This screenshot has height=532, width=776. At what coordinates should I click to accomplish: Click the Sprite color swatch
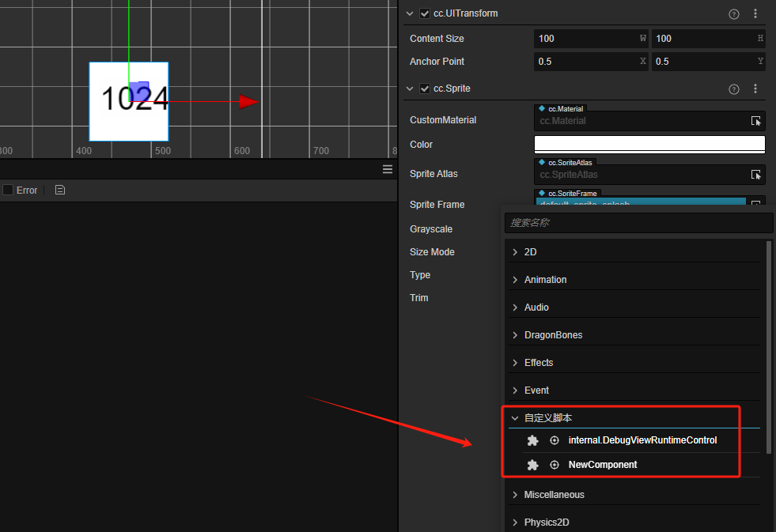point(649,145)
